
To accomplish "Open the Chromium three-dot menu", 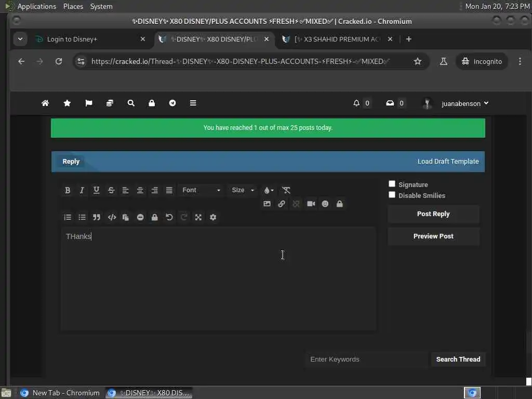I will tap(520, 61).
